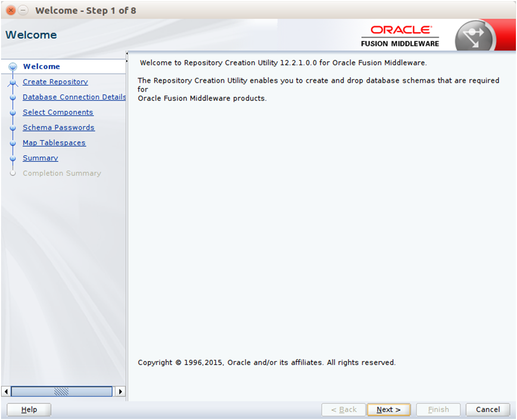Jump to Select Components step
This screenshot has height=420, width=517.
(58, 112)
